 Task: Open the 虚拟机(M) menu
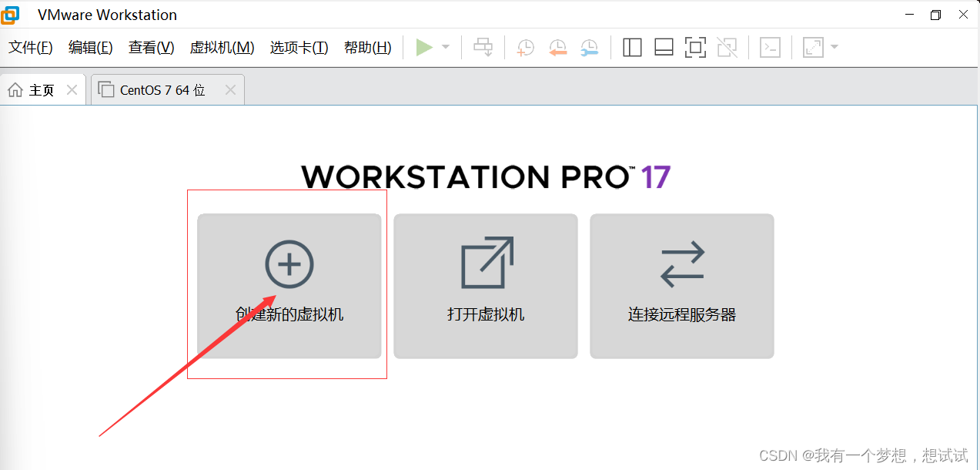(222, 48)
